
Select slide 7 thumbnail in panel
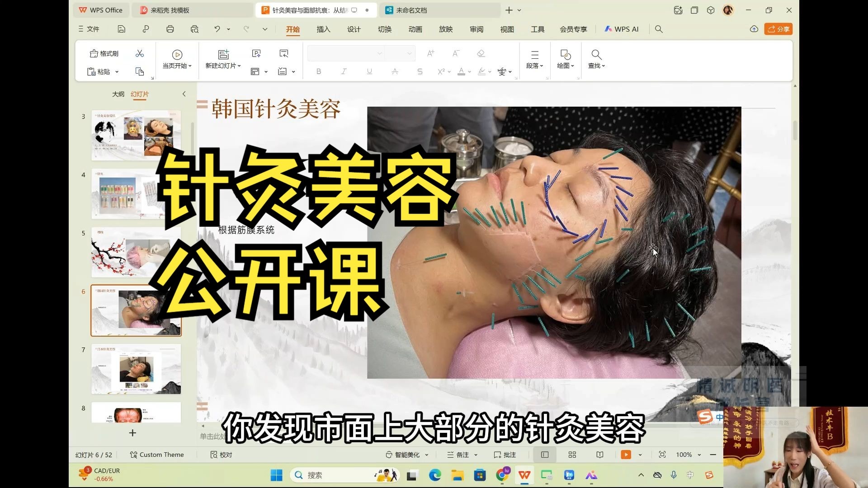tap(136, 369)
